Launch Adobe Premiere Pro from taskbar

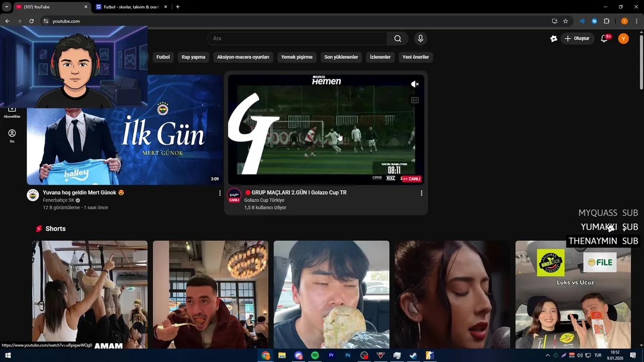tap(331, 355)
